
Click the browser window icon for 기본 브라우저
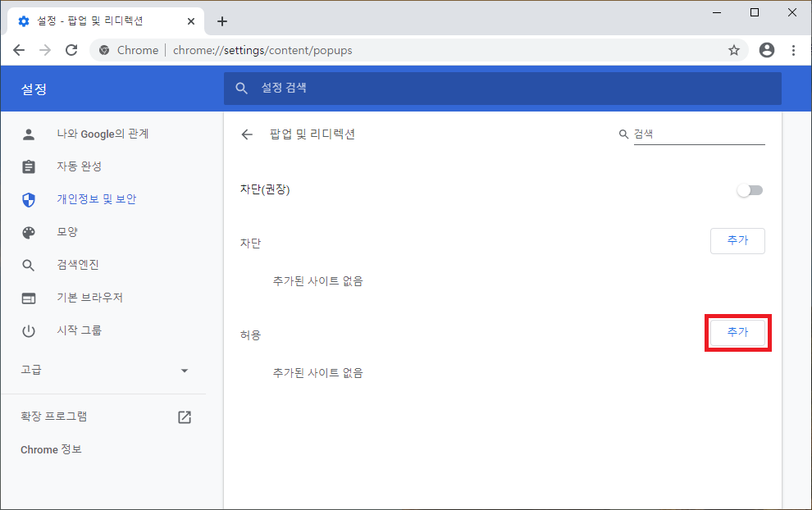click(29, 298)
